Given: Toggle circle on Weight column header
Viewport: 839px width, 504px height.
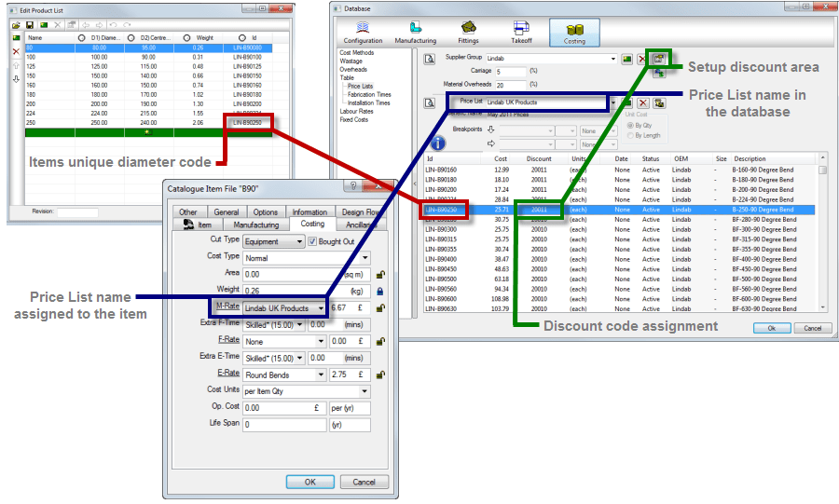Looking at the screenshot, I should click(186, 38).
